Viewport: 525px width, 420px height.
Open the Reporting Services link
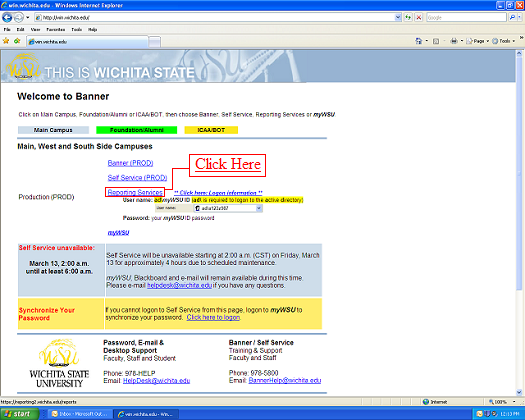pyautogui.click(x=135, y=192)
